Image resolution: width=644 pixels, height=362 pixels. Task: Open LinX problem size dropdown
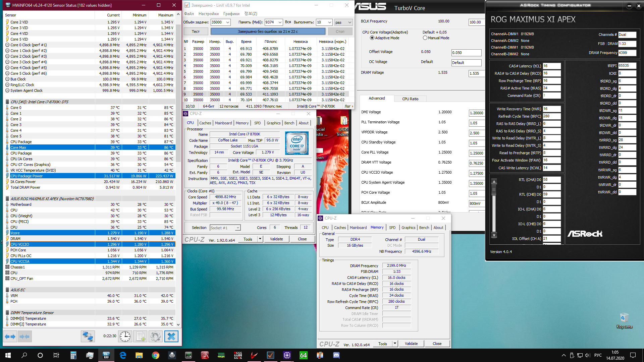click(x=227, y=22)
